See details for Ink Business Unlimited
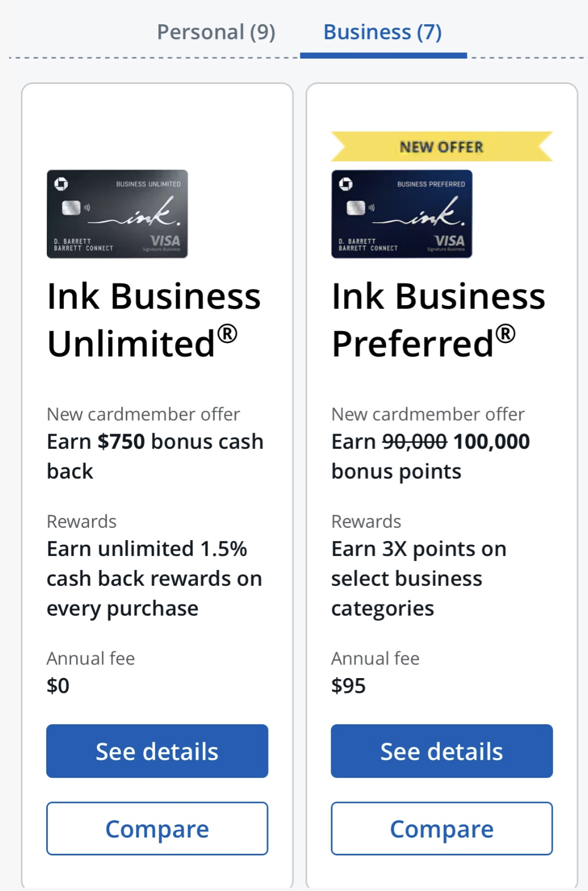 pyautogui.click(x=157, y=751)
